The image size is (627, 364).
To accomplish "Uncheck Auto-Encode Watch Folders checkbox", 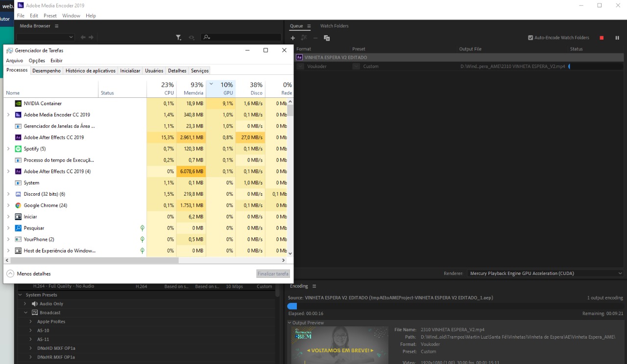I will [531, 38].
